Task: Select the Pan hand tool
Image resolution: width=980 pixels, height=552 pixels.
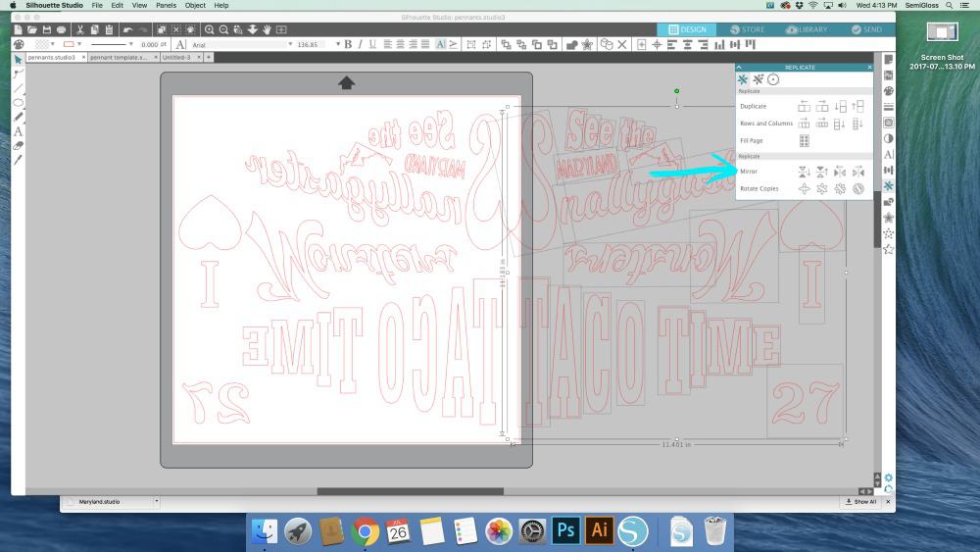Action: pyautogui.click(x=267, y=29)
